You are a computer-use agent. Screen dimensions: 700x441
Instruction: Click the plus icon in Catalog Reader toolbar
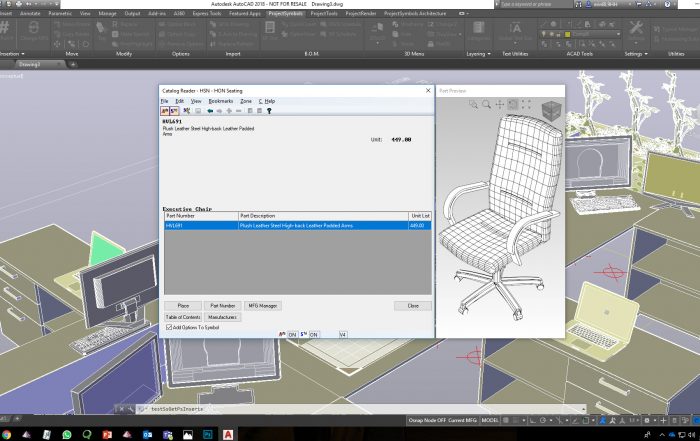tap(229, 111)
